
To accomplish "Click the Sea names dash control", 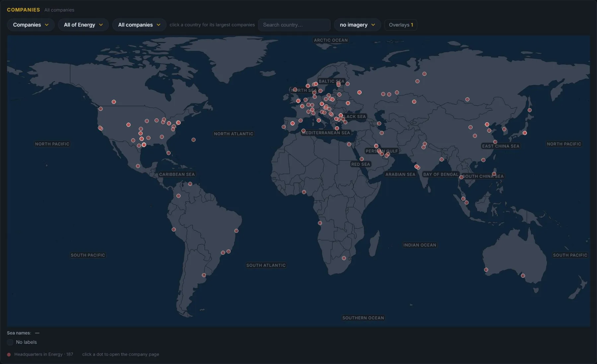I will point(37,333).
